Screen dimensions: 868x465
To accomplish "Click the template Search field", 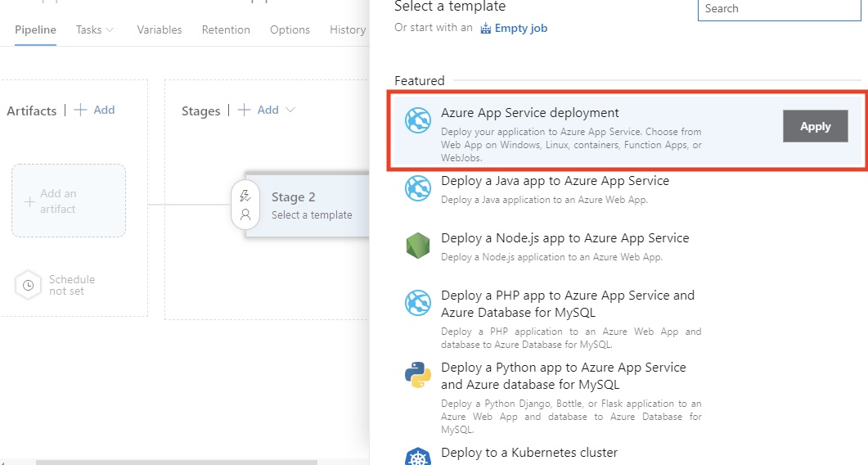I will pyautogui.click(x=780, y=9).
